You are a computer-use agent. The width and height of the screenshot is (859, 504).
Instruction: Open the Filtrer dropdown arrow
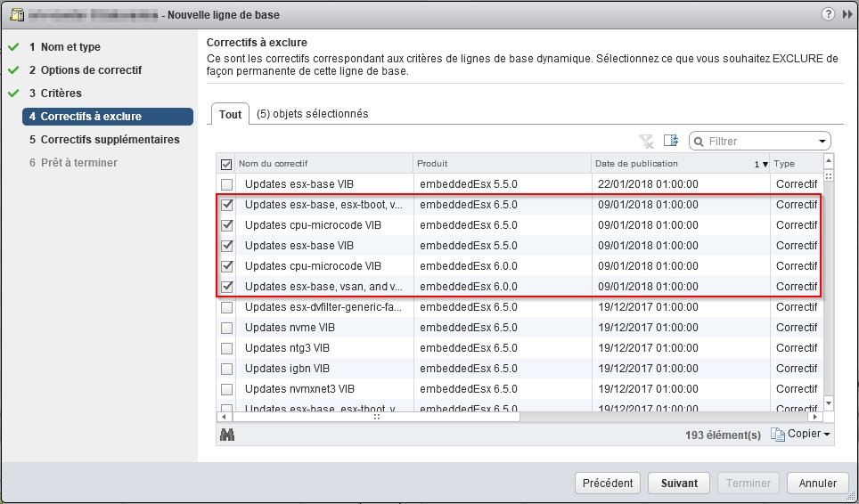pyautogui.click(x=822, y=142)
